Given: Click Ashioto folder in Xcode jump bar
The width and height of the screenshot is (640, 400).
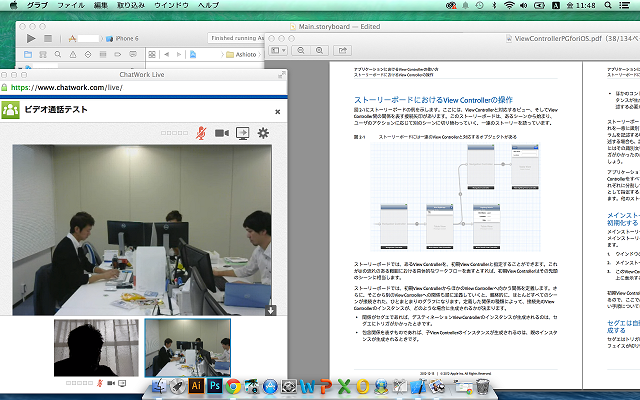Looking at the screenshot, I should click(241, 54).
